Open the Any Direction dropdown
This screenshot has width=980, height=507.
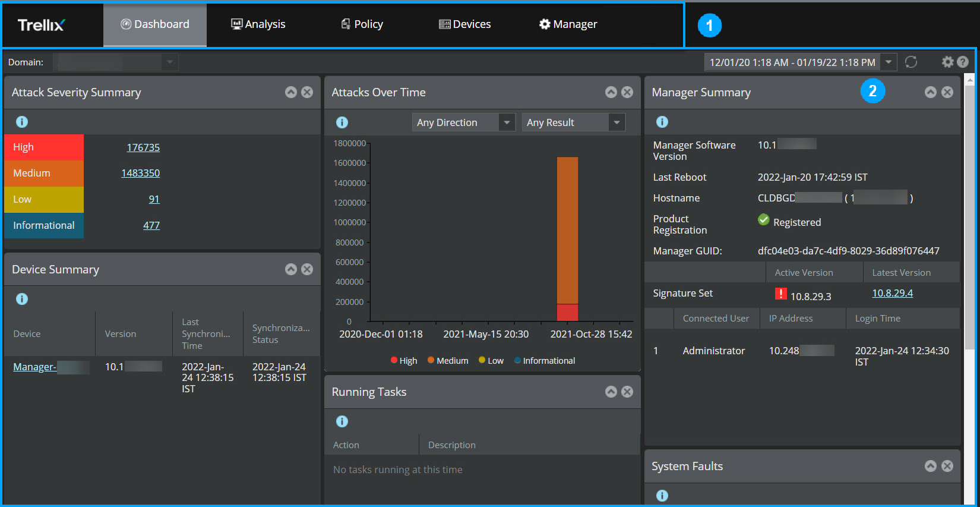point(464,122)
